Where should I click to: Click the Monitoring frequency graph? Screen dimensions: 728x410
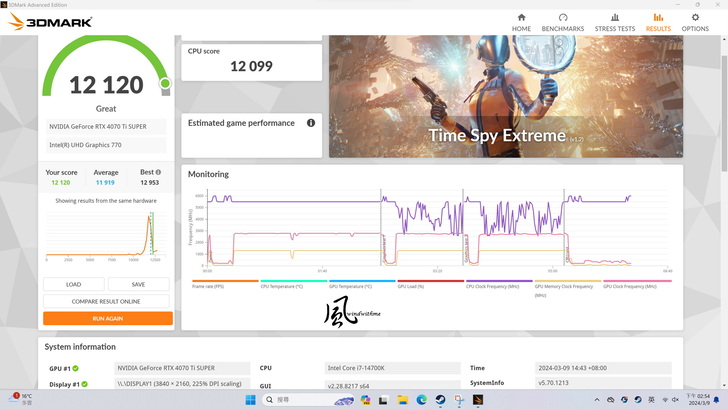429,230
